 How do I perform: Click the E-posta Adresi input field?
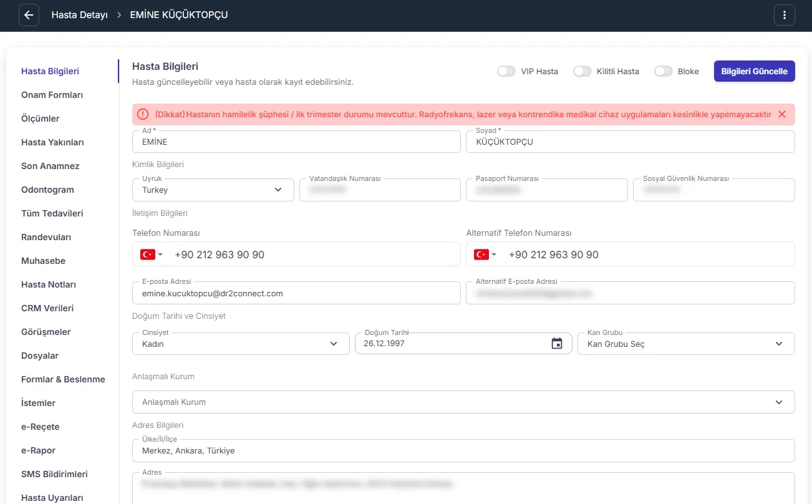pos(296,293)
